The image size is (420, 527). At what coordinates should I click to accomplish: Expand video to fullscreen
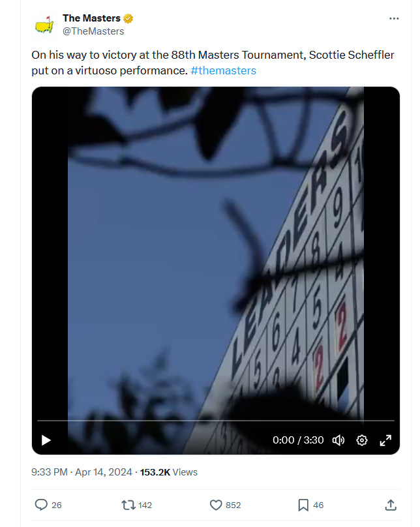click(385, 440)
